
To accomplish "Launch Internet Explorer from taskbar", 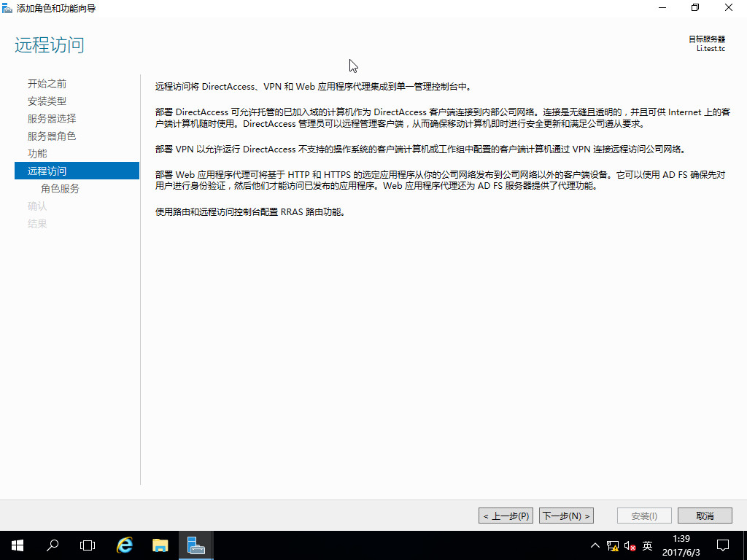I will click(125, 545).
